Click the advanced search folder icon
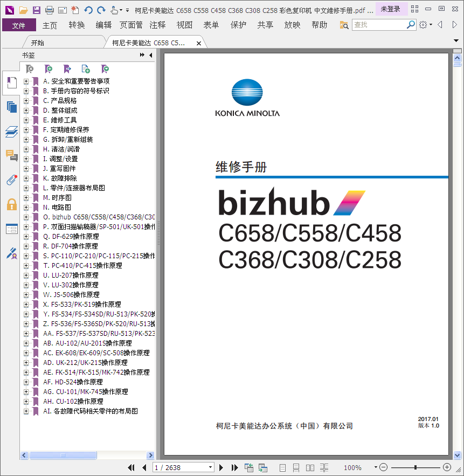 point(344,25)
